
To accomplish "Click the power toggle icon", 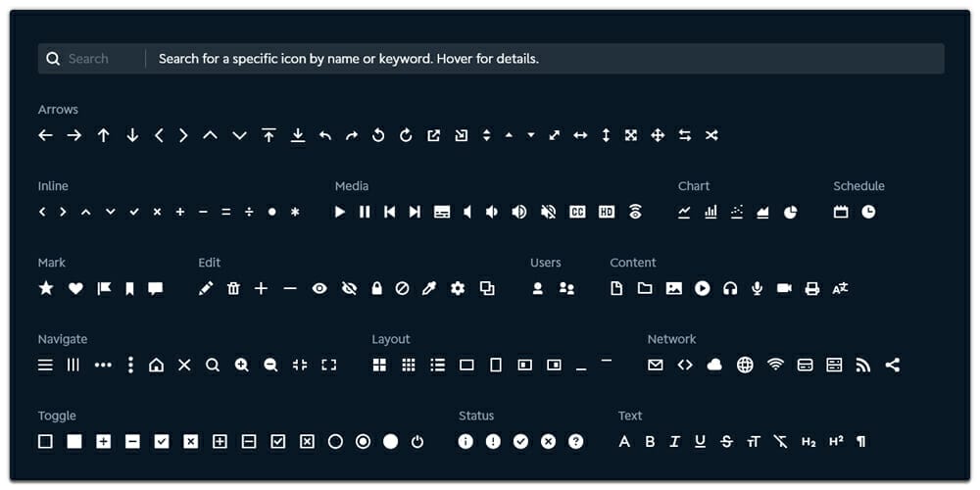I will click(417, 442).
